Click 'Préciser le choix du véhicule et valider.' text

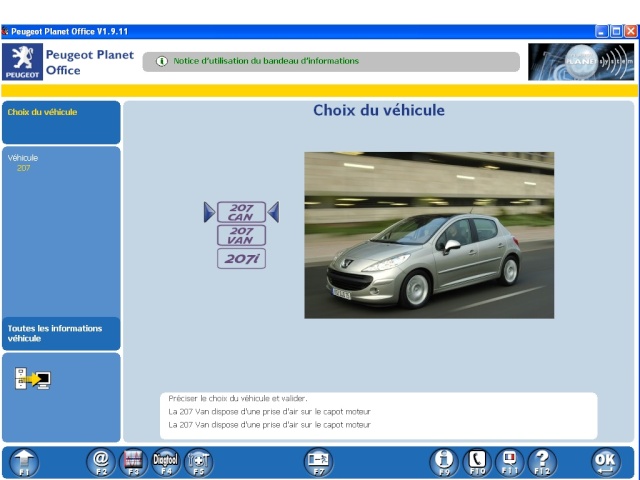(x=238, y=398)
